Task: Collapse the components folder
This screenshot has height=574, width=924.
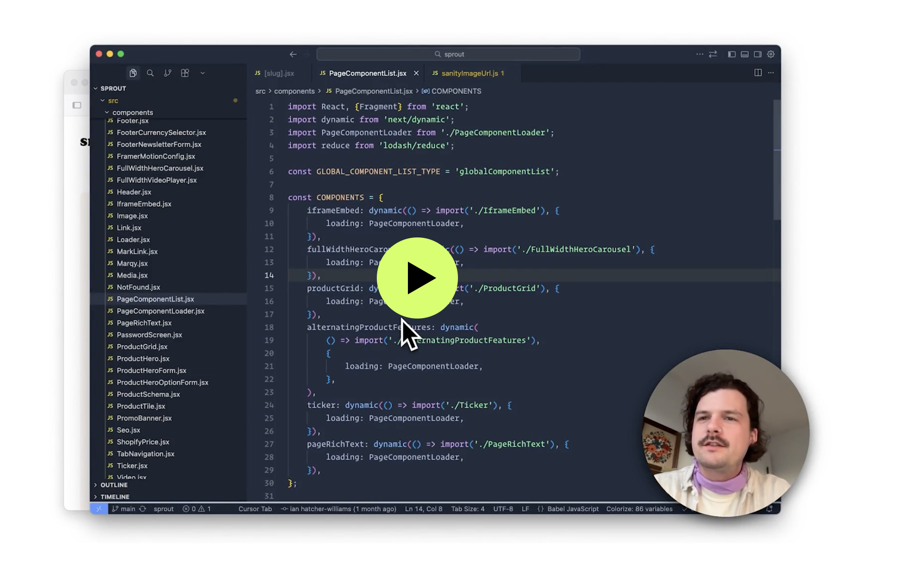Action: tap(132, 112)
